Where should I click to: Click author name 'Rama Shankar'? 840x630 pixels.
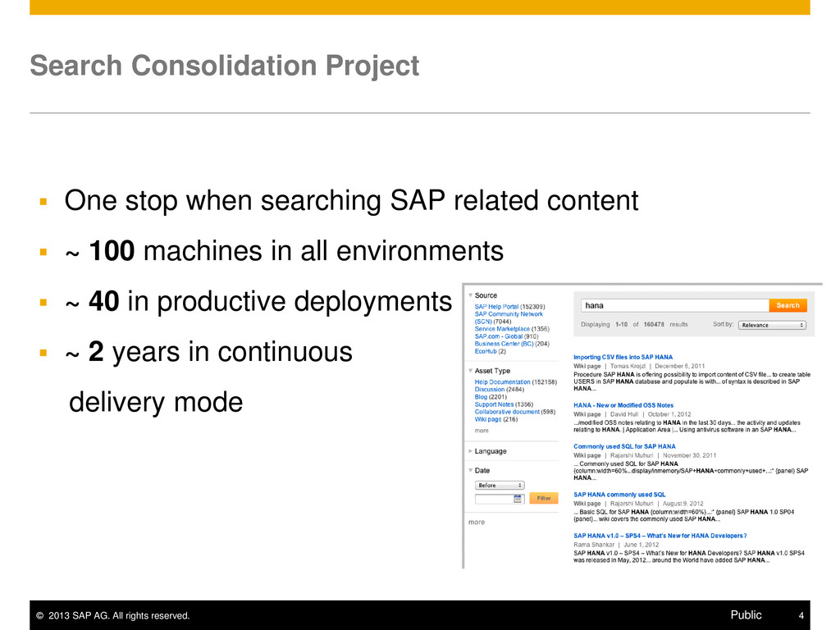(594, 545)
